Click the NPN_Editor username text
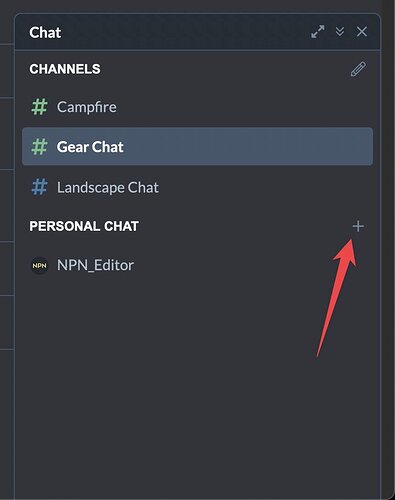Screen dimensions: 395x500 pos(95,265)
